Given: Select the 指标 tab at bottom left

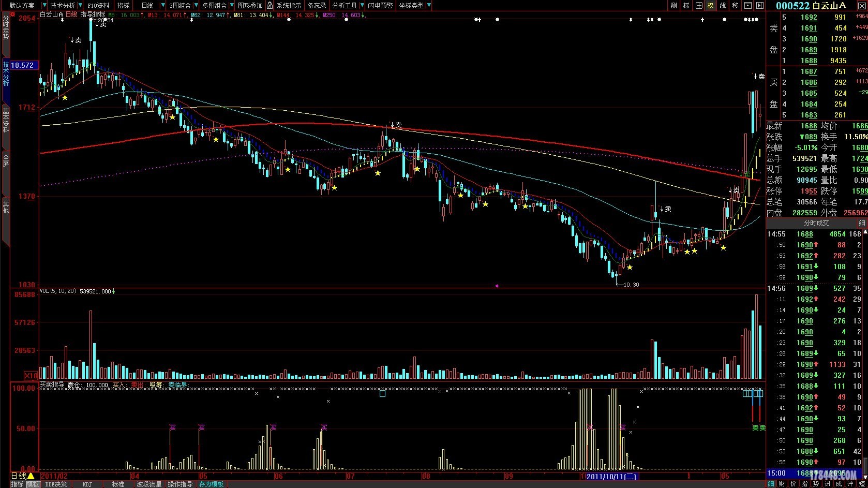Looking at the screenshot, I should (17, 484).
